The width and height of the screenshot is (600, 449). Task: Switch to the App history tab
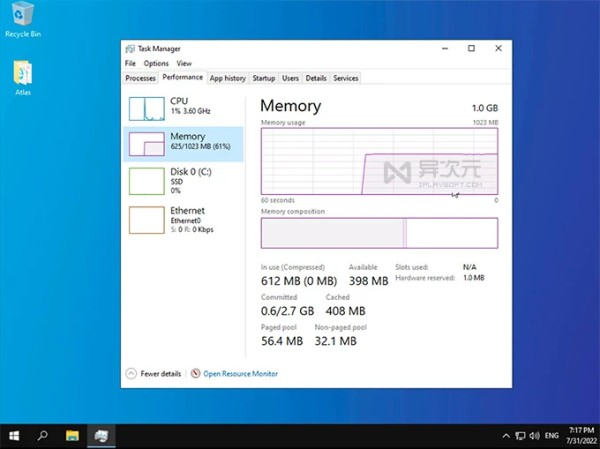[x=228, y=78]
